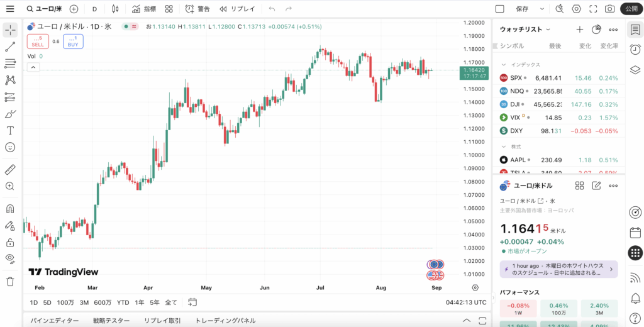Open the layout templates grid icon
The image size is (644, 327).
click(169, 9)
